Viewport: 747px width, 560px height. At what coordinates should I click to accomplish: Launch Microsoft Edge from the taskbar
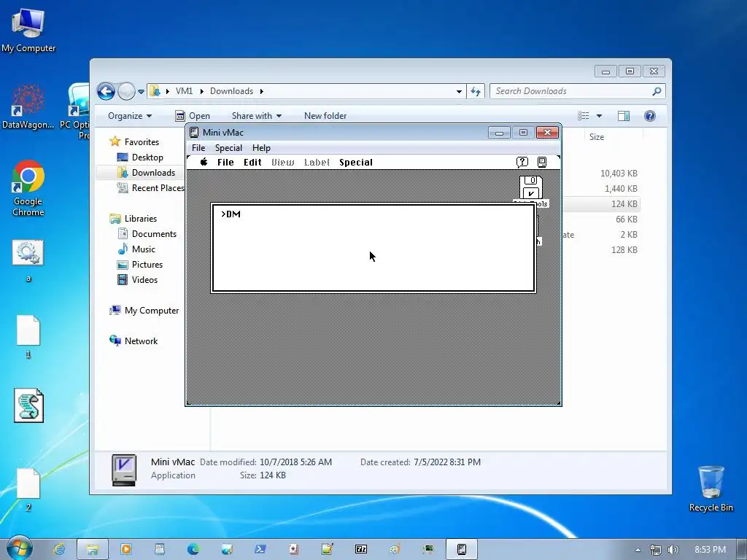coord(193,549)
